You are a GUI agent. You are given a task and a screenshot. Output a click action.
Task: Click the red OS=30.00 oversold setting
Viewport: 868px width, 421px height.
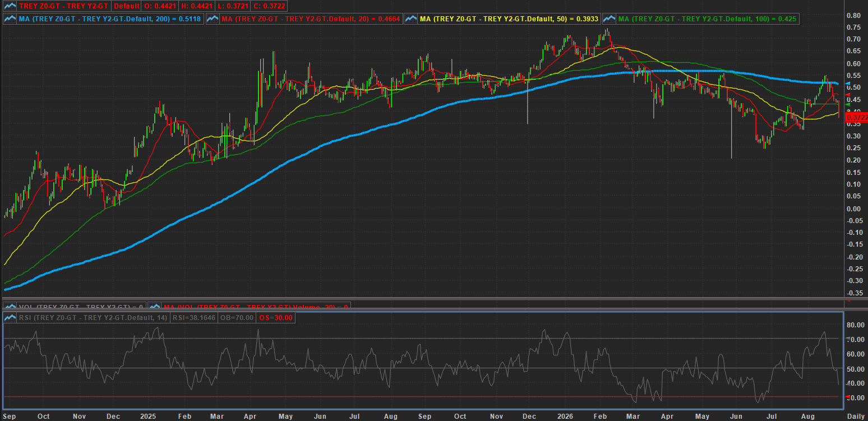[275, 318]
